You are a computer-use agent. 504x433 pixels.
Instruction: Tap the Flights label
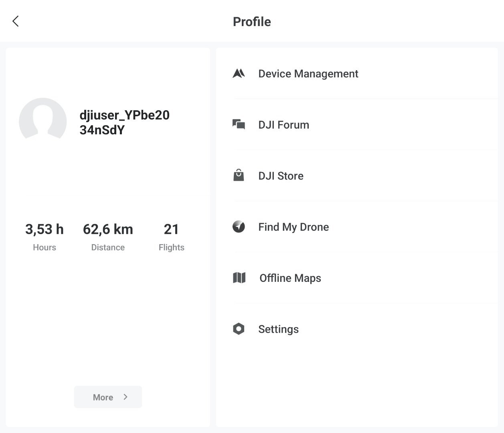pos(171,247)
